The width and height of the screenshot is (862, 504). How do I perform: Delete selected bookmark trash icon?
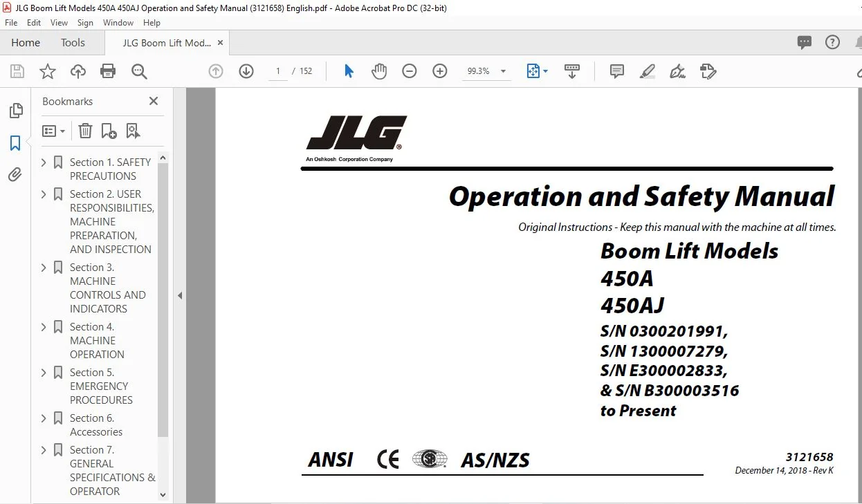click(x=85, y=131)
